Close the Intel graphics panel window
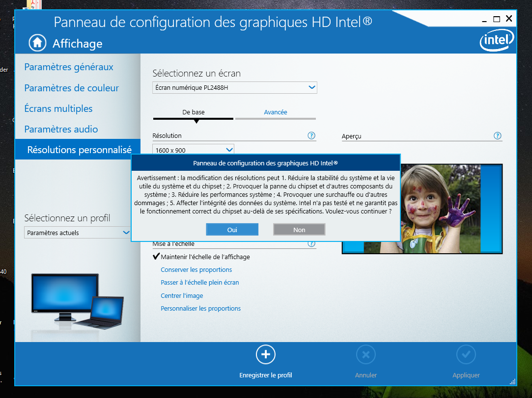 pos(509,19)
